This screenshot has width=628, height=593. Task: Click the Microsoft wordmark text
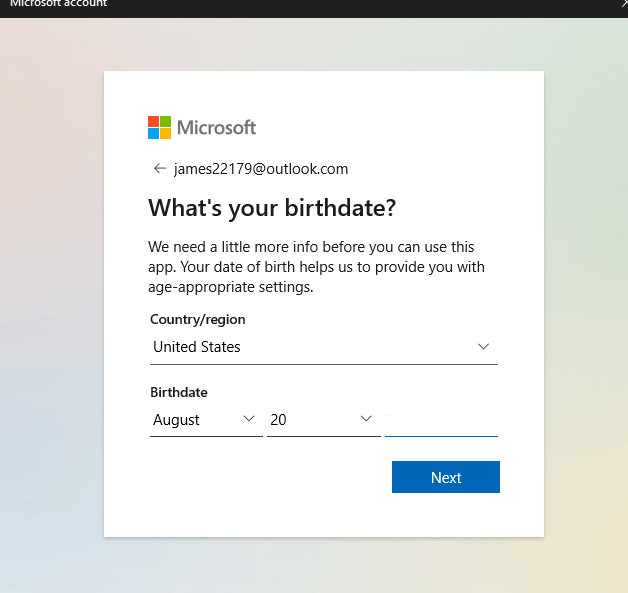pos(217,127)
